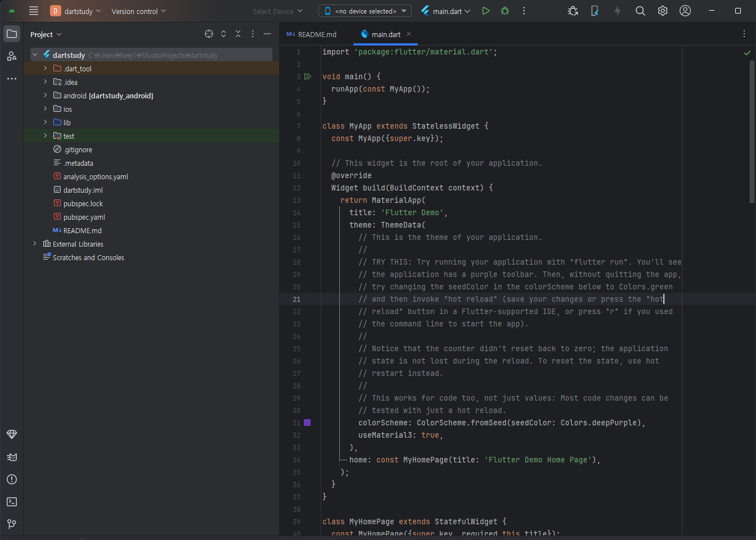Open the Terminal tool window
This screenshot has height=540, width=756.
pos(12,502)
